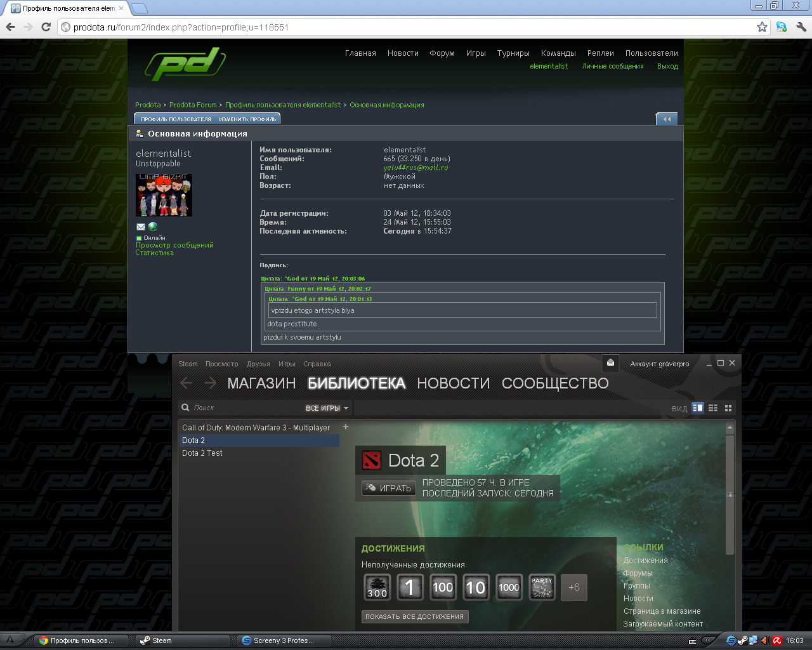Switch to Screeny 3 taskbar button
Viewport: 812px width, 650px height.
coord(284,640)
